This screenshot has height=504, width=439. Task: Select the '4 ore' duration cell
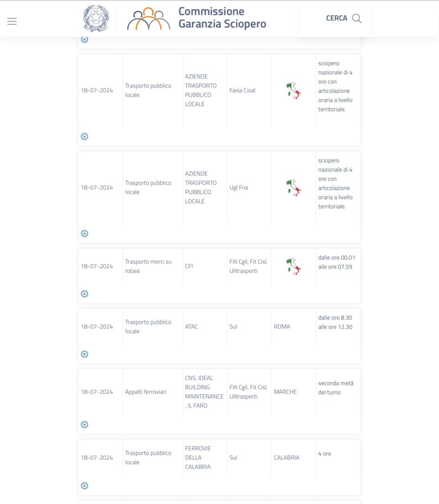pyautogui.click(x=324, y=453)
